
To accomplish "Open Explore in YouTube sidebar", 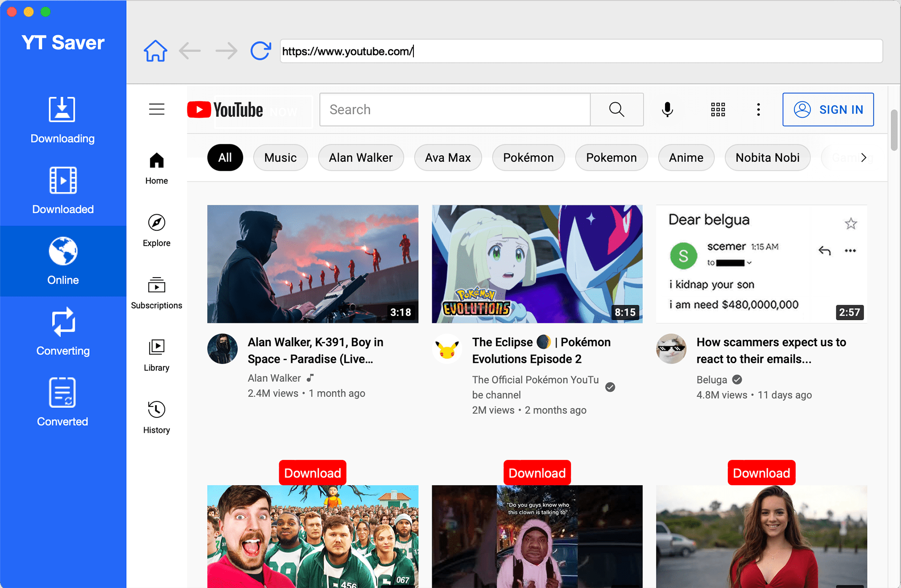I will click(x=157, y=231).
